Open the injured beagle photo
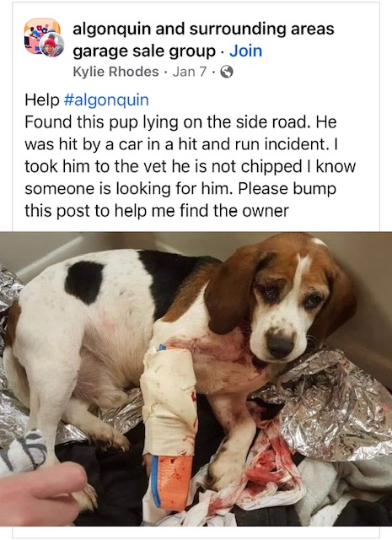The width and height of the screenshot is (392, 540). pos(196,379)
